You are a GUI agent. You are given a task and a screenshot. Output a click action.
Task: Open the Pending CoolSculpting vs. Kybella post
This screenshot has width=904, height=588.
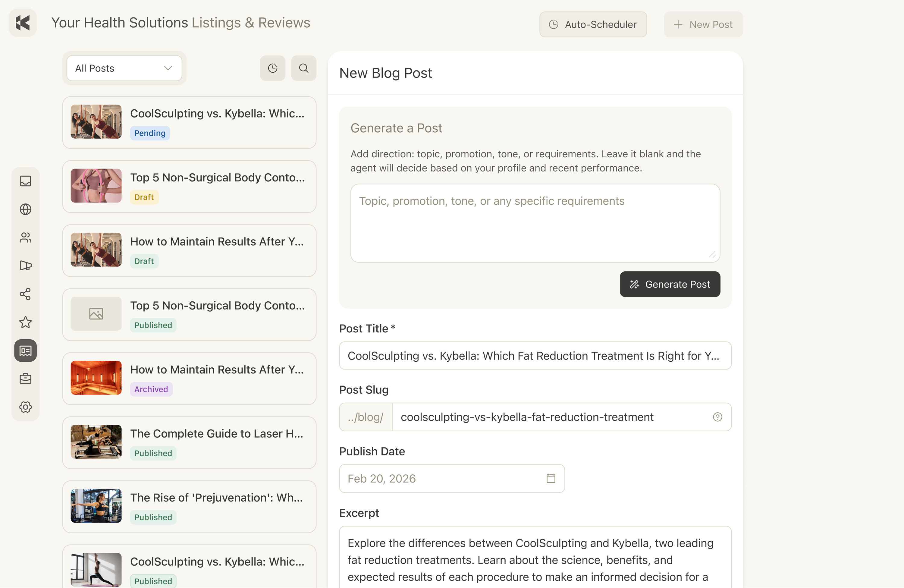tap(189, 123)
